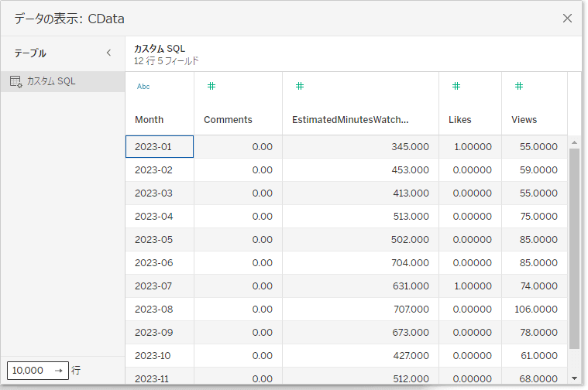Click number type icon above EstimatedMinutesWatched column
Viewport: 588px width, 390px height.
tap(300, 86)
